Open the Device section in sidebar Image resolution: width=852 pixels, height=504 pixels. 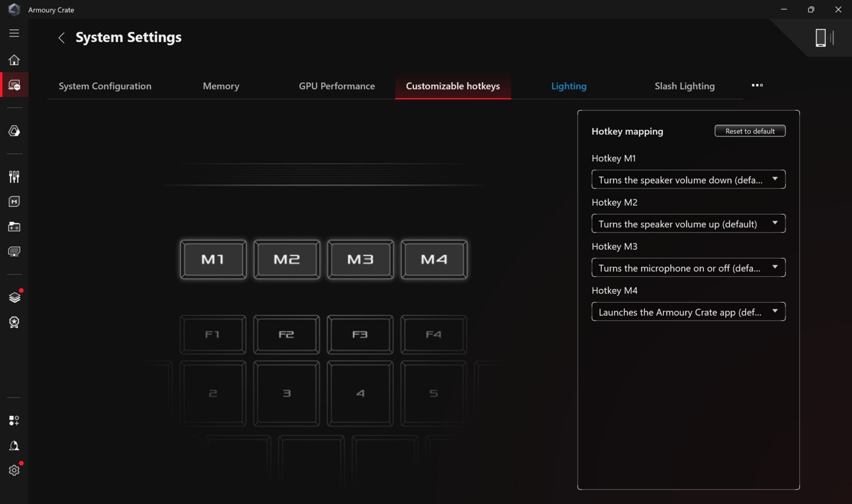click(14, 85)
